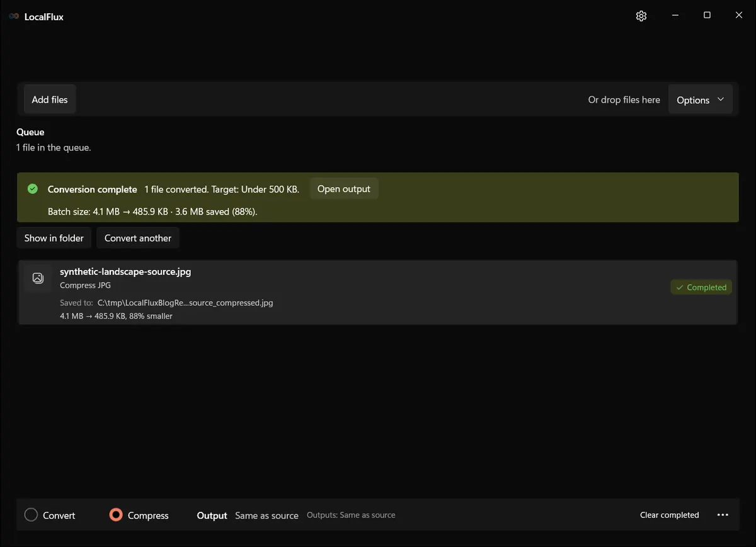This screenshot has width=756, height=547.
Task: Click the Add files button
Action: click(x=50, y=99)
